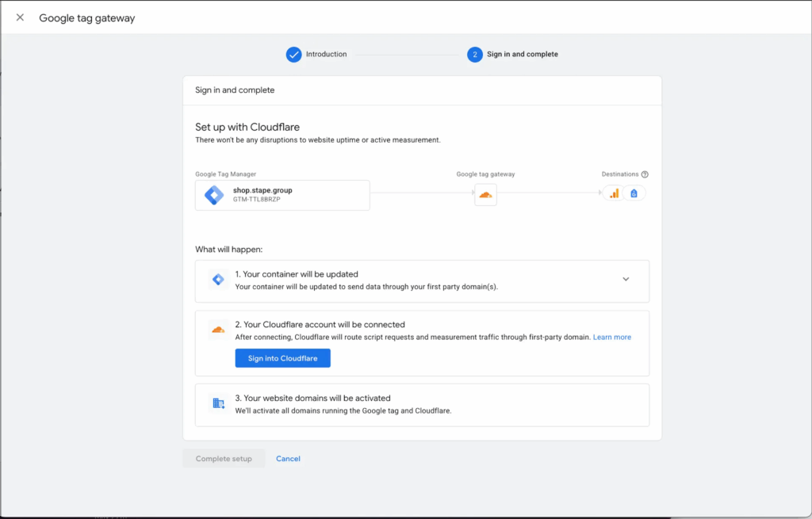Click the blue Google tag destination icon
Viewport: 812px width, 519px height.
(634, 193)
